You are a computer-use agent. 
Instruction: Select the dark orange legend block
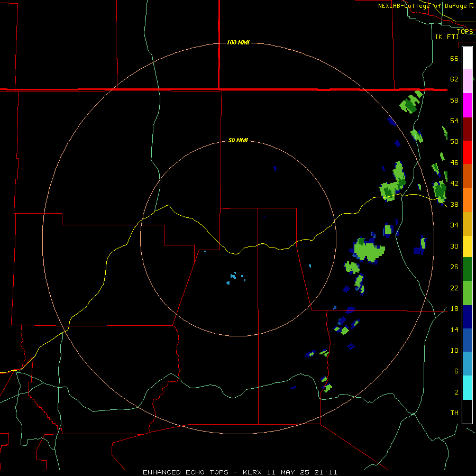tap(467, 176)
